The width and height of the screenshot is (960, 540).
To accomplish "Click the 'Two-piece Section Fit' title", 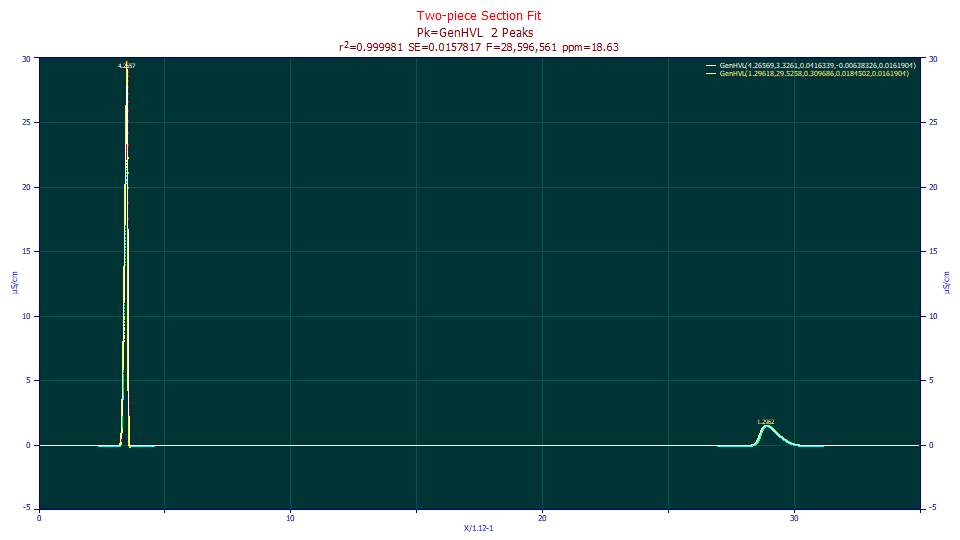I will point(479,15).
